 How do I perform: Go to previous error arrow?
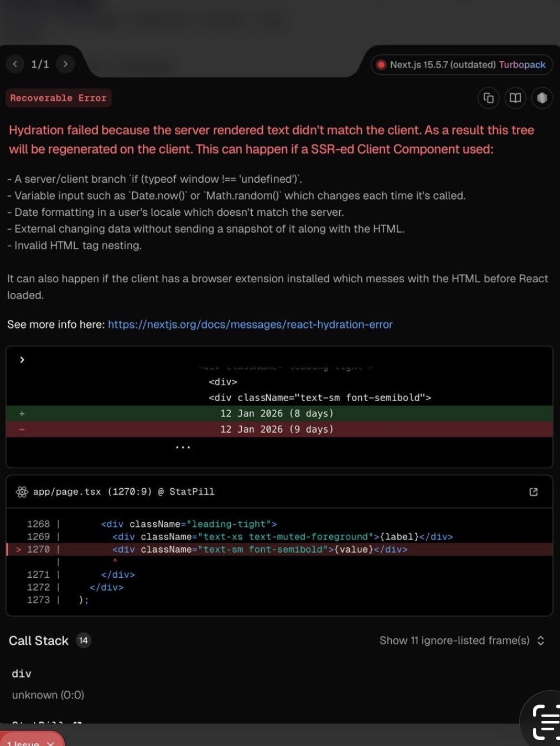(15, 64)
